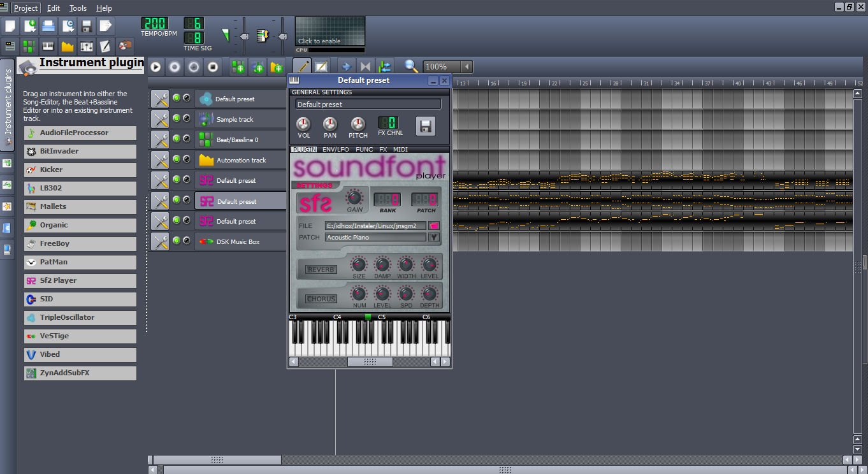Mute the Sample track

tap(177, 118)
